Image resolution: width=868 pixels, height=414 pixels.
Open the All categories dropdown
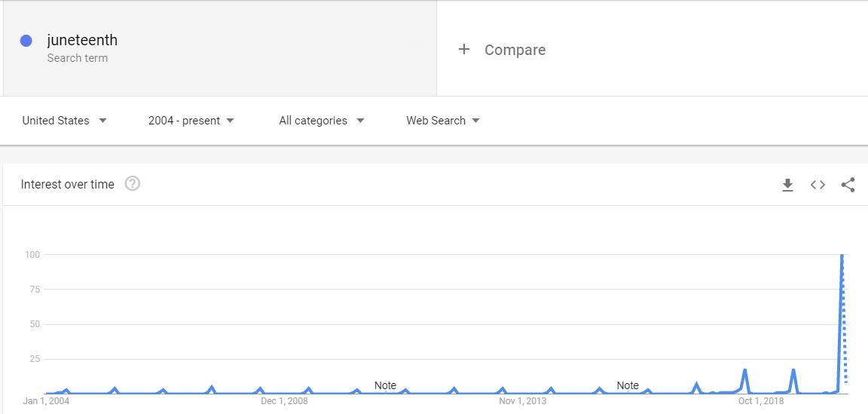(322, 121)
